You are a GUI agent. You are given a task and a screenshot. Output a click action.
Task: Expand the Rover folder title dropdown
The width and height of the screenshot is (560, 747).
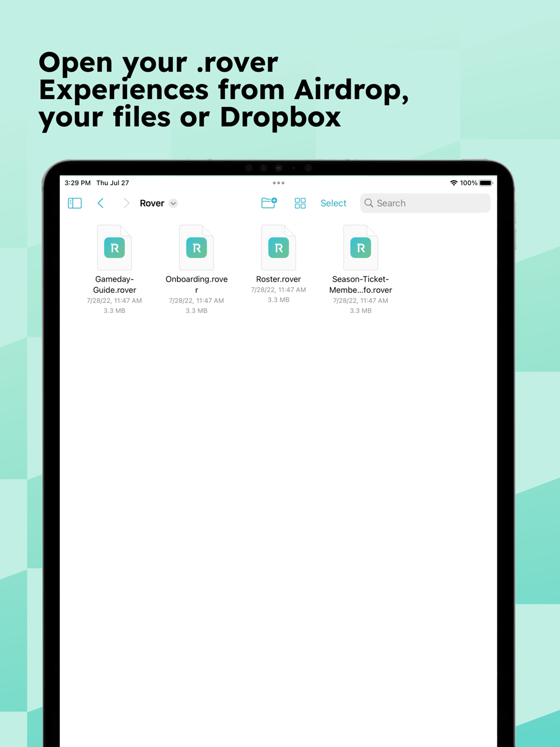point(174,203)
